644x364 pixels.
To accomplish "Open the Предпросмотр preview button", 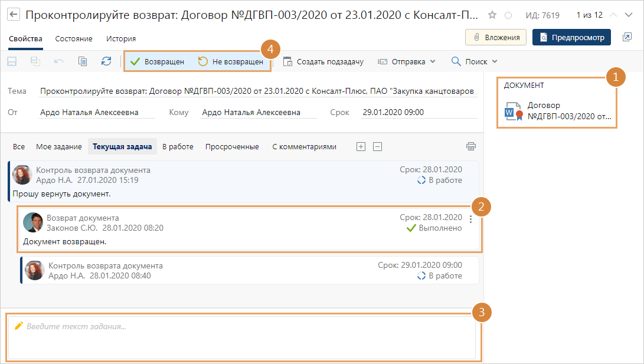I will click(x=571, y=37).
